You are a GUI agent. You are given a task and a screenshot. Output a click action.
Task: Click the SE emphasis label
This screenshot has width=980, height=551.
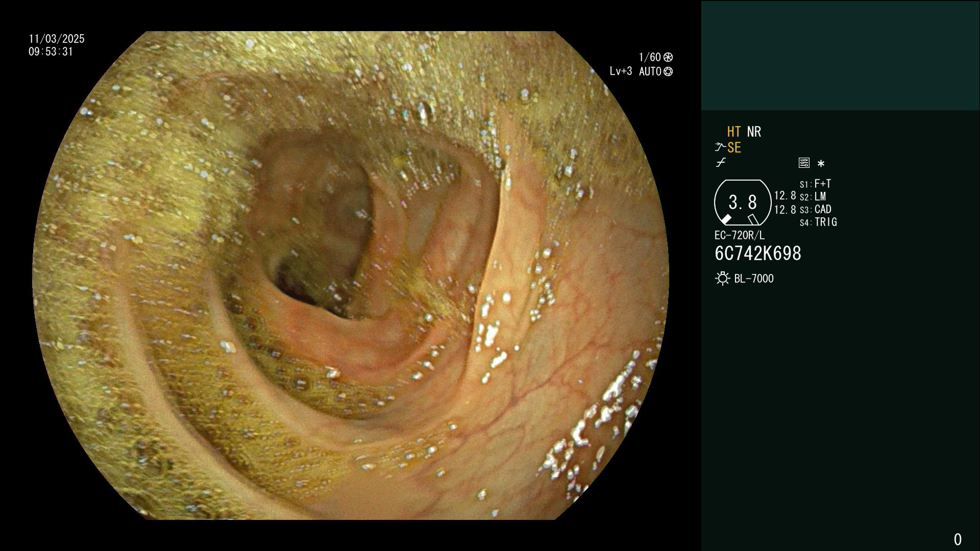pos(734,148)
